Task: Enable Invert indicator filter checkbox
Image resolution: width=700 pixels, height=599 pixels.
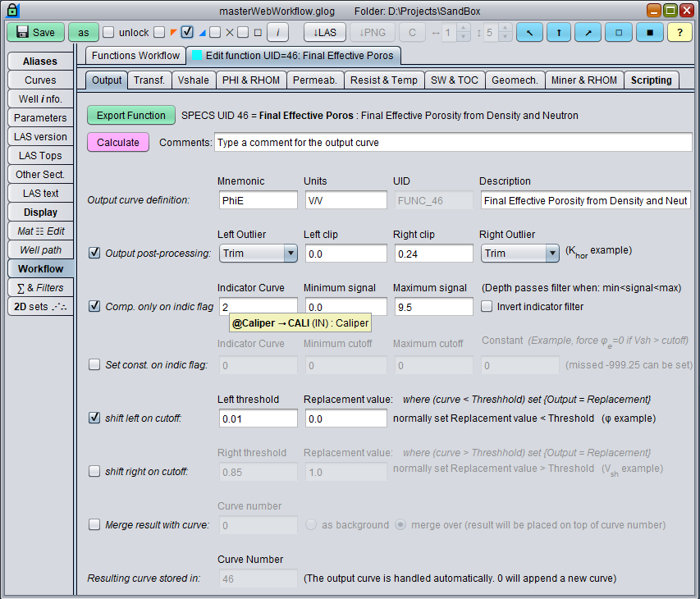Action: (487, 307)
